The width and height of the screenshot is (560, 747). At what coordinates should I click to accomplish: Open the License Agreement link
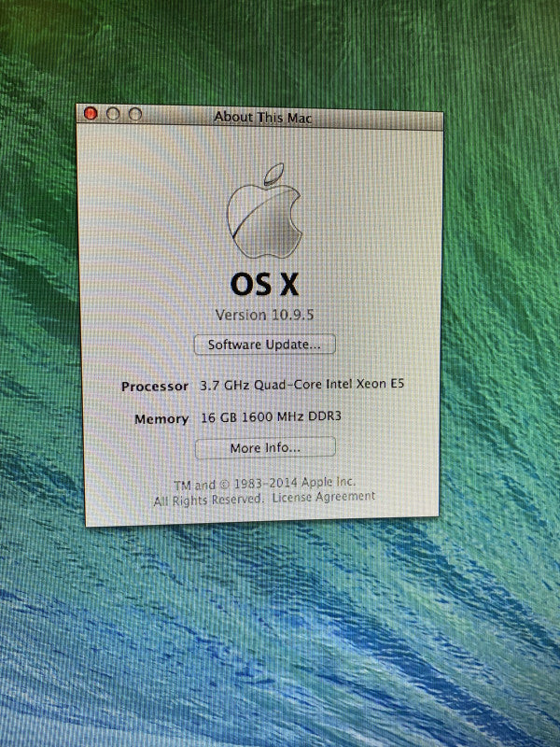[x=324, y=497]
